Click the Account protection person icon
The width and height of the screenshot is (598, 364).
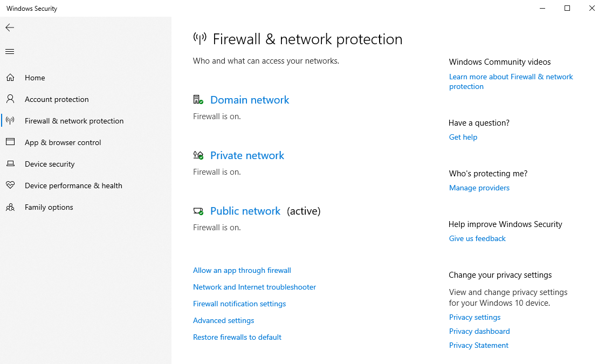[10, 99]
